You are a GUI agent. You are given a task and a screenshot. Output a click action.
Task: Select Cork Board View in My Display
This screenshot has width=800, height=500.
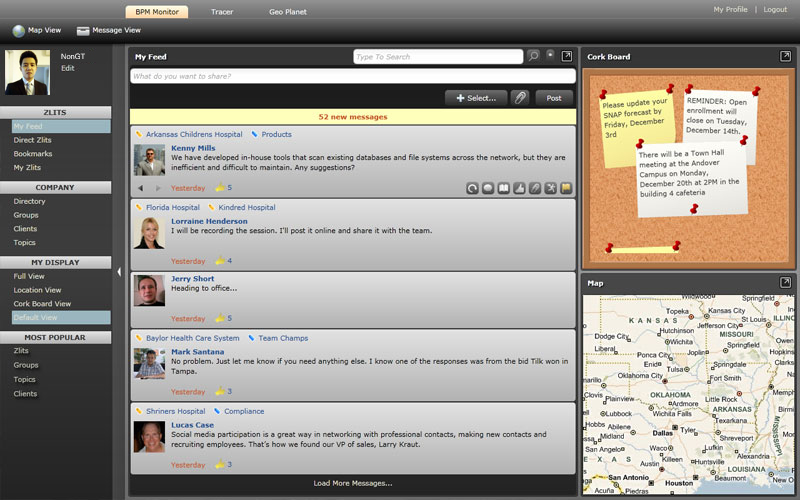click(42, 303)
